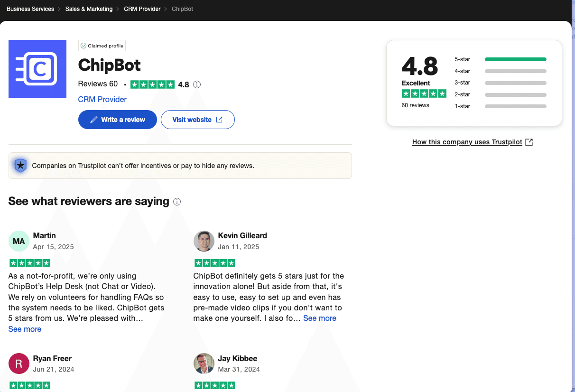This screenshot has height=392, width=575.
Task: Click the green 5-star rating bar
Action: click(x=515, y=59)
